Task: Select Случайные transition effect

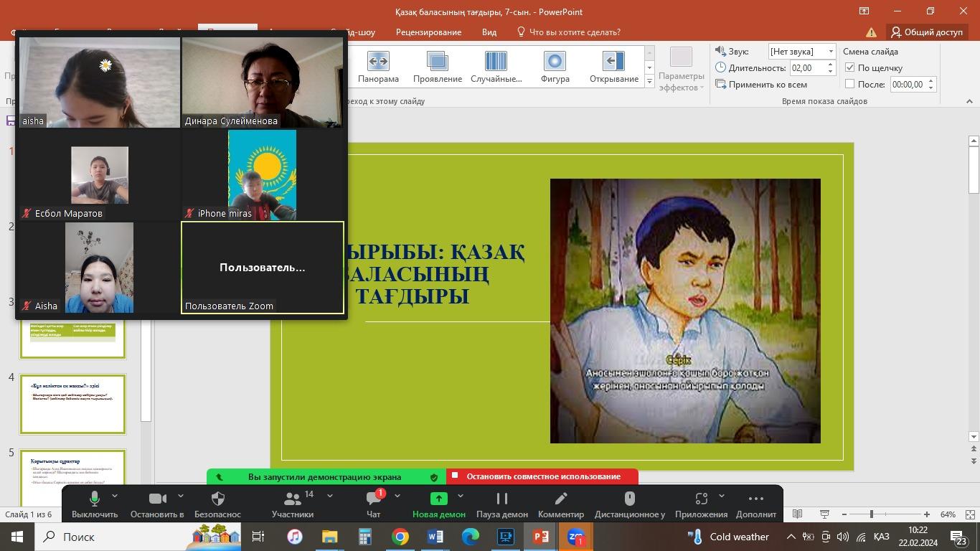Action: (496, 67)
